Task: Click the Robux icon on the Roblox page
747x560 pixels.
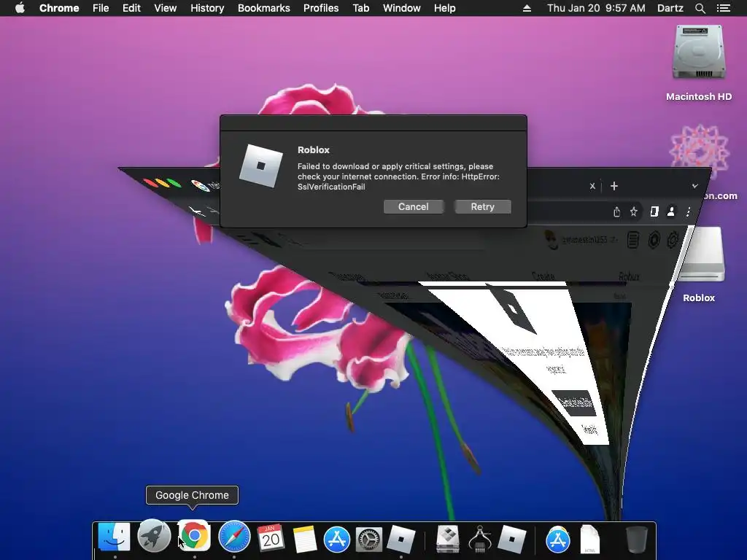Action: pyautogui.click(x=654, y=240)
